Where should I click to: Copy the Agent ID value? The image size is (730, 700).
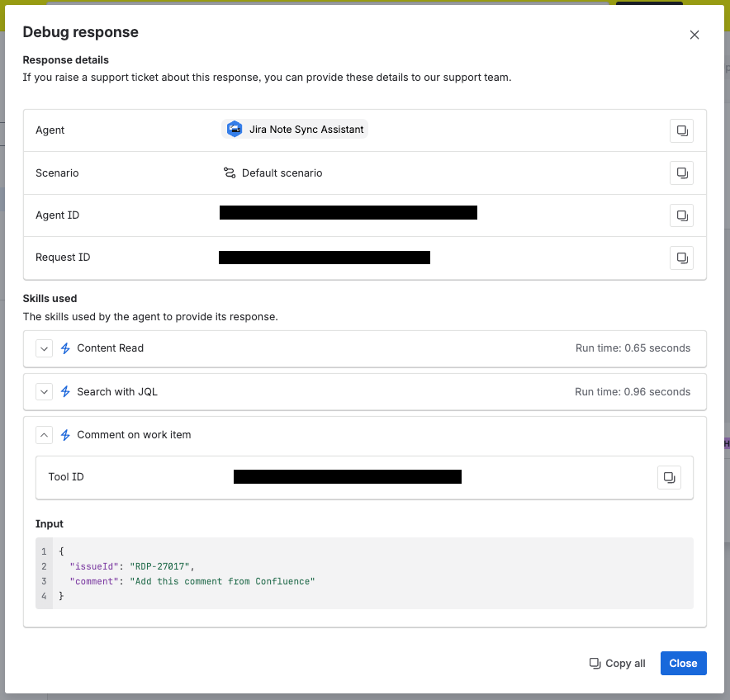click(x=681, y=215)
